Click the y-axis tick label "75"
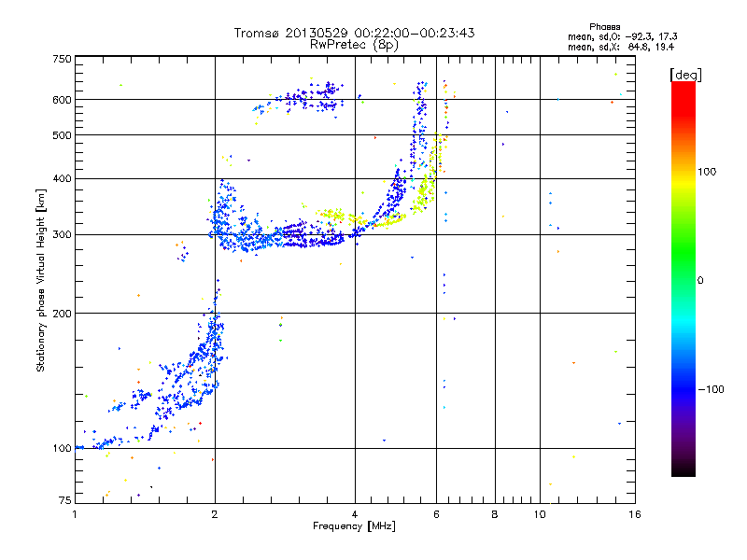747x560 pixels. tap(64, 500)
